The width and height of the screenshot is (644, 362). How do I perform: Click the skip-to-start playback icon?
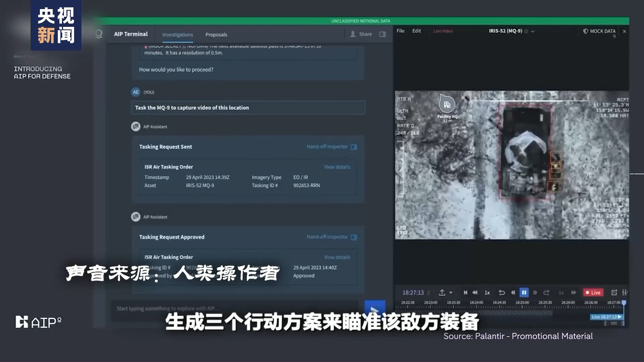click(x=466, y=293)
